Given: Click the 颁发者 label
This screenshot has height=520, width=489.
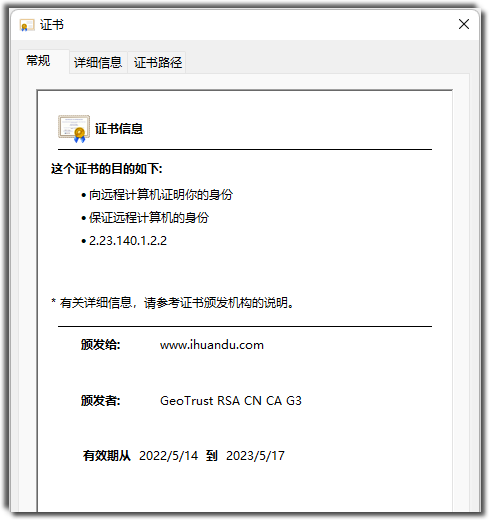Looking at the screenshot, I should pos(101,400).
